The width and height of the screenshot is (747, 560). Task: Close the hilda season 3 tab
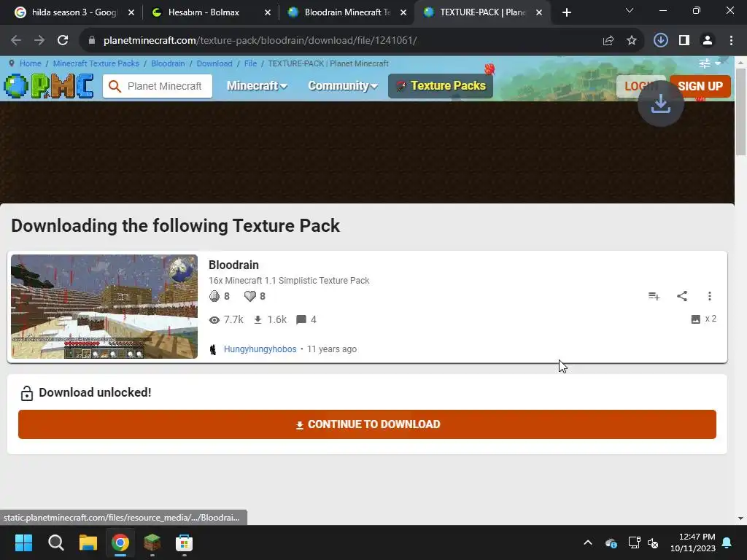pos(131,12)
